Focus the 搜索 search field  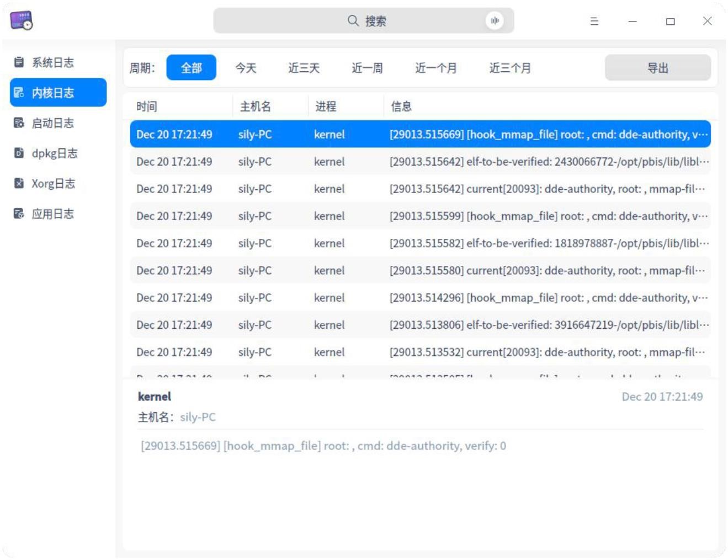pyautogui.click(x=364, y=21)
